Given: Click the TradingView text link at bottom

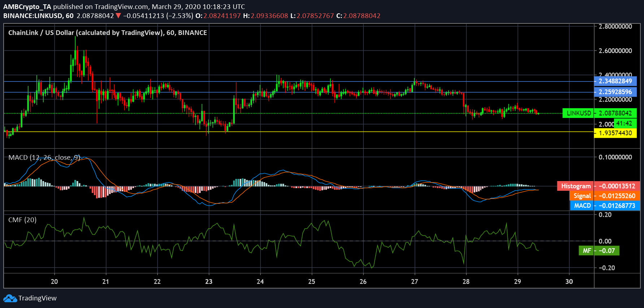Looking at the screenshot, I should coord(38,298).
